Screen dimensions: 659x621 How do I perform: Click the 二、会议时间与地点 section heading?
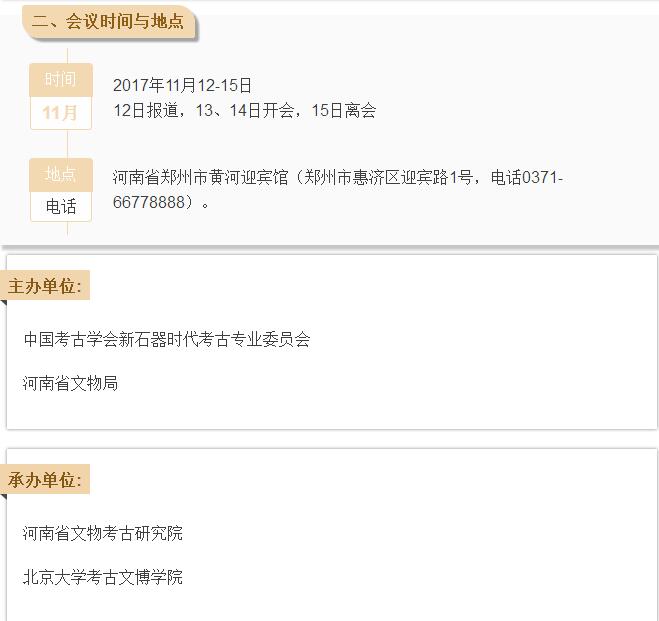point(108,21)
